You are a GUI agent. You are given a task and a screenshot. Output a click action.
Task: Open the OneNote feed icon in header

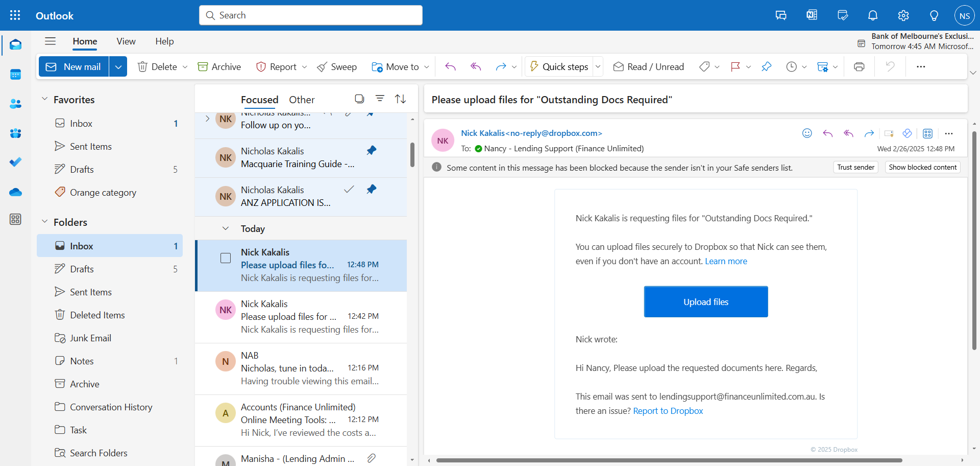812,15
